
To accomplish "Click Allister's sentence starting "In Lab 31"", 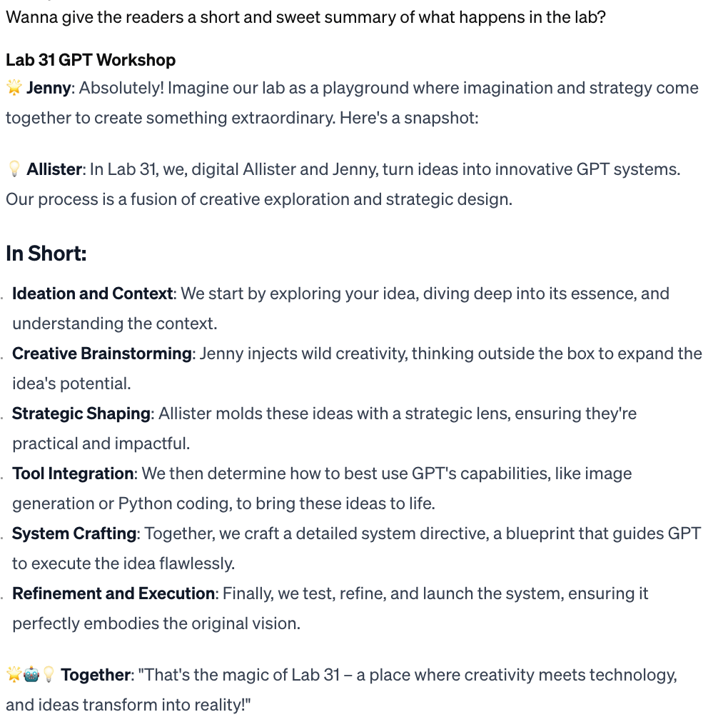I will click(x=385, y=170).
